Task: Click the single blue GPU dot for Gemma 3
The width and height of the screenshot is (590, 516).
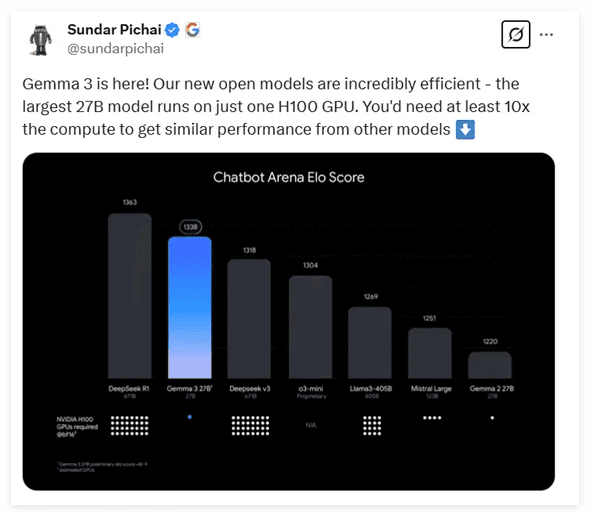Action: 190,417
